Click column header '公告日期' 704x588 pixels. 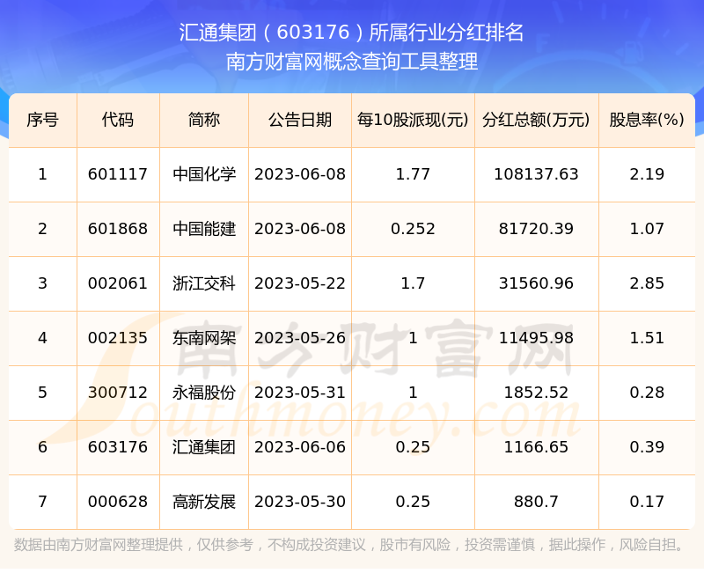click(x=300, y=120)
